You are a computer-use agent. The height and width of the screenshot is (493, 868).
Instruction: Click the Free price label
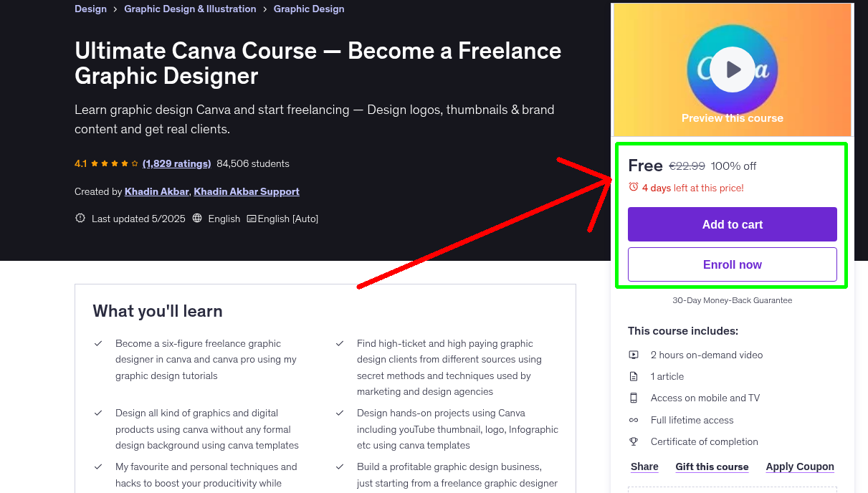tap(645, 166)
